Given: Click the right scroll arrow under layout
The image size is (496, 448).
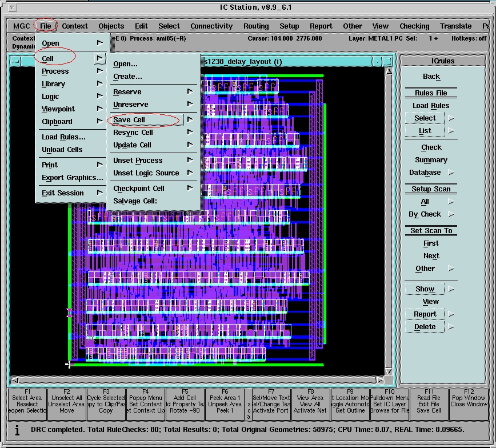Looking at the screenshot, I should pyautogui.click(x=379, y=380).
